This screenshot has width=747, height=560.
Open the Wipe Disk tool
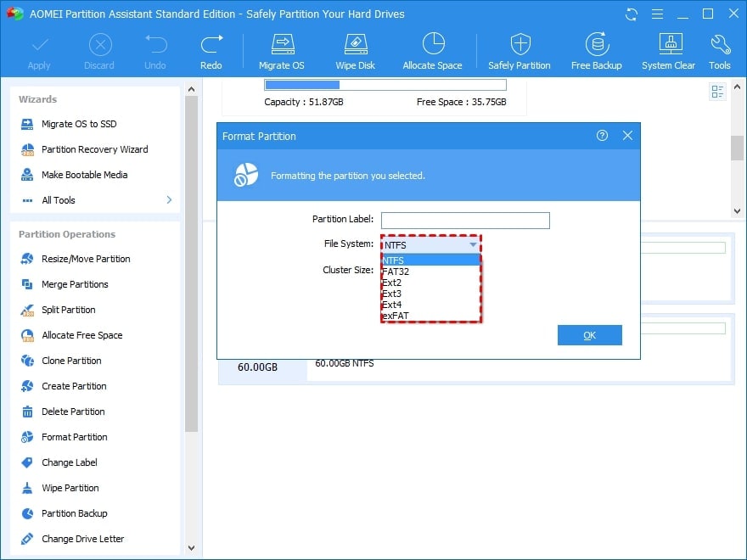coord(356,52)
